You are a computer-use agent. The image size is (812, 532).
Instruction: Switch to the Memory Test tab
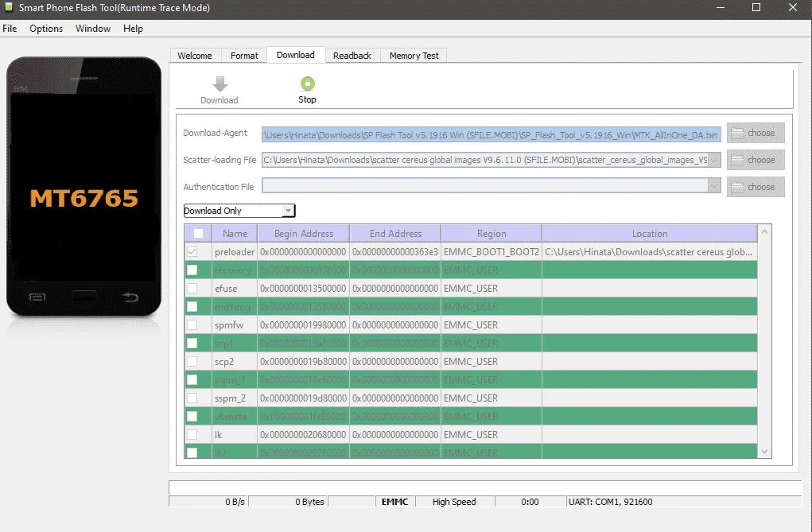414,56
